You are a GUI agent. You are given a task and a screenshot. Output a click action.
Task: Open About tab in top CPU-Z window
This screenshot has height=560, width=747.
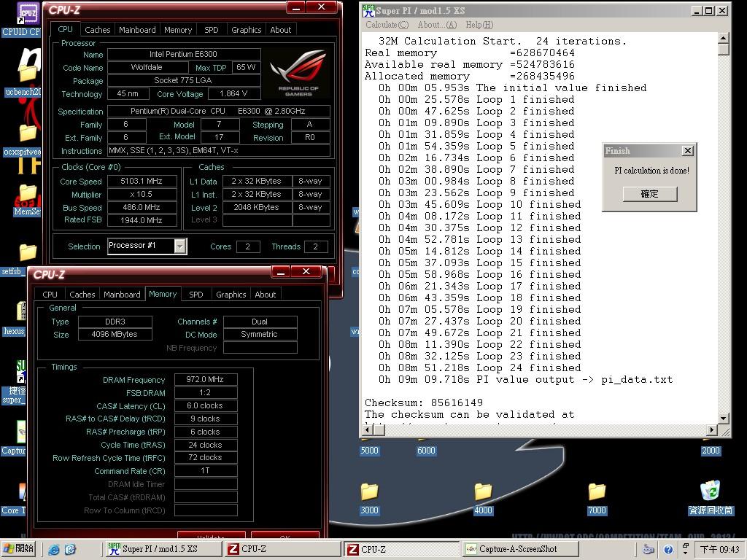(281, 30)
